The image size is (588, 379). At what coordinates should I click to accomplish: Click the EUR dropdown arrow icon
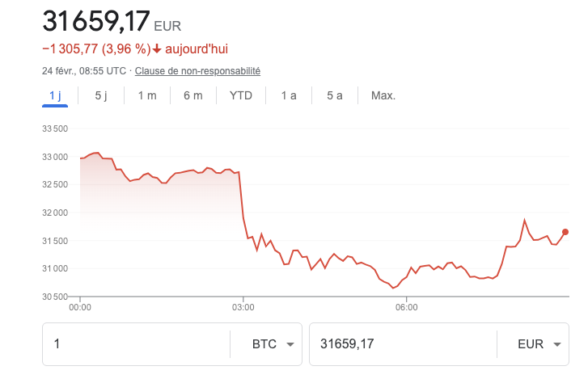tap(556, 345)
